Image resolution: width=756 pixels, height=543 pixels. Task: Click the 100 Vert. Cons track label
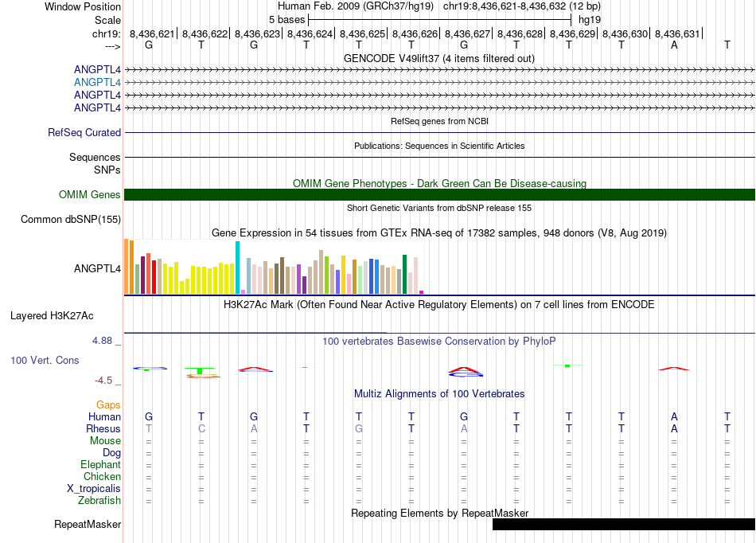click(45, 360)
